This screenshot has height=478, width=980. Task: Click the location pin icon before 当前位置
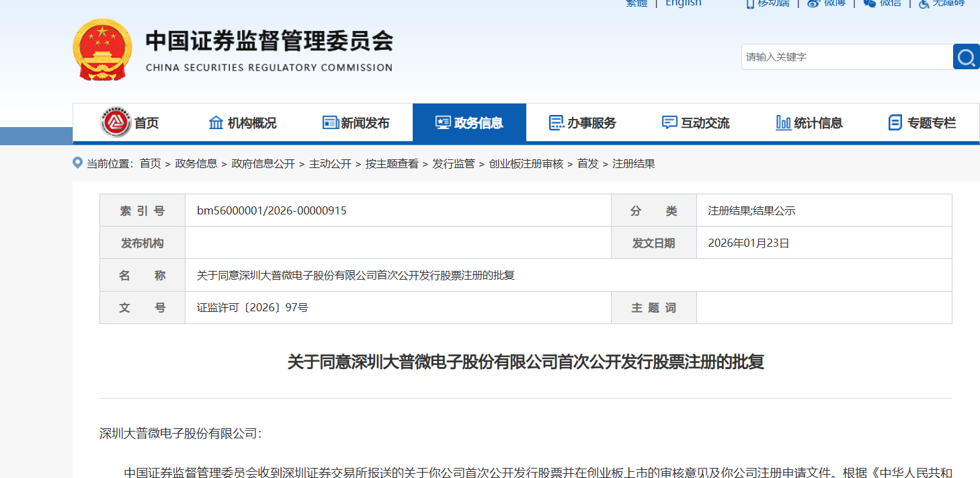[x=77, y=163]
